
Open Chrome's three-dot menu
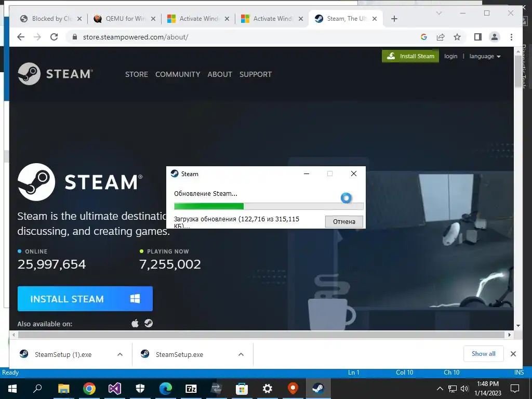pyautogui.click(x=511, y=37)
